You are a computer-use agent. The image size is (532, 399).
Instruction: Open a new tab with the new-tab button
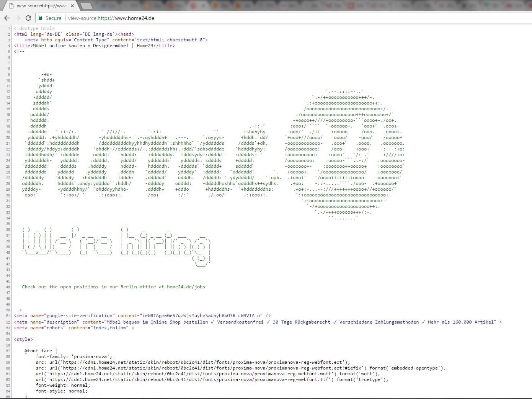87,6
